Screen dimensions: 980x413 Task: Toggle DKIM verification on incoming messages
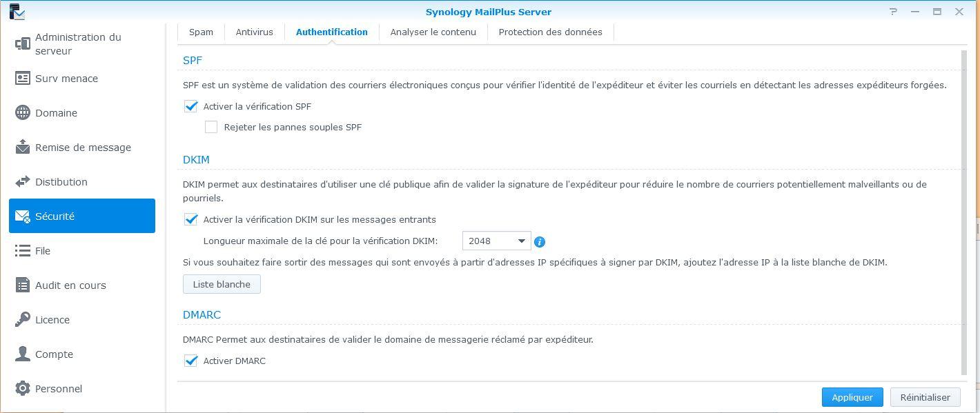pos(191,219)
